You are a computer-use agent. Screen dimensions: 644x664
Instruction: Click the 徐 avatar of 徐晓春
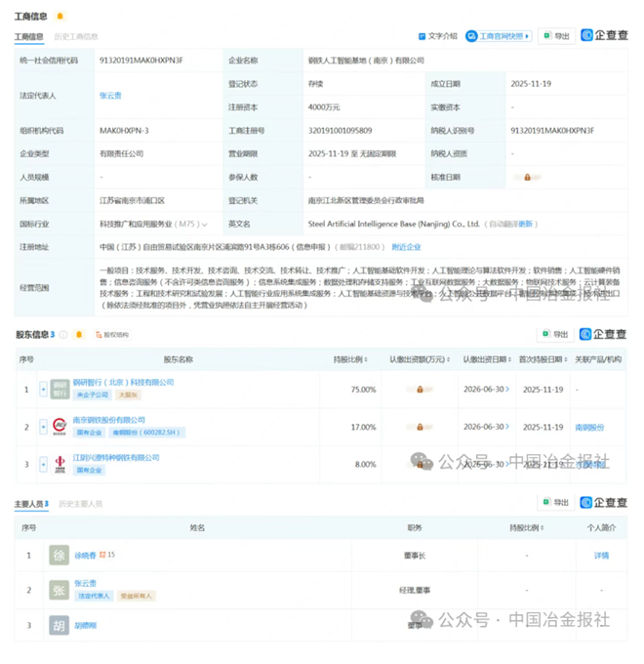(x=60, y=556)
